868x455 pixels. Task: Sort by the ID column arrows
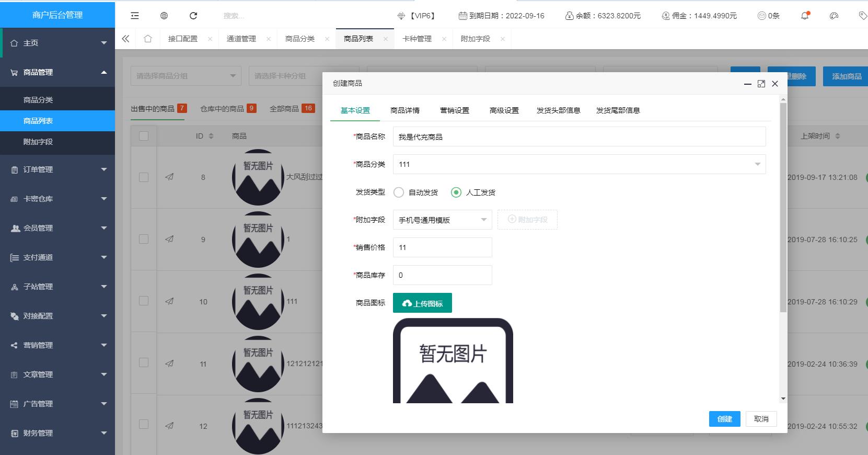[x=211, y=136]
